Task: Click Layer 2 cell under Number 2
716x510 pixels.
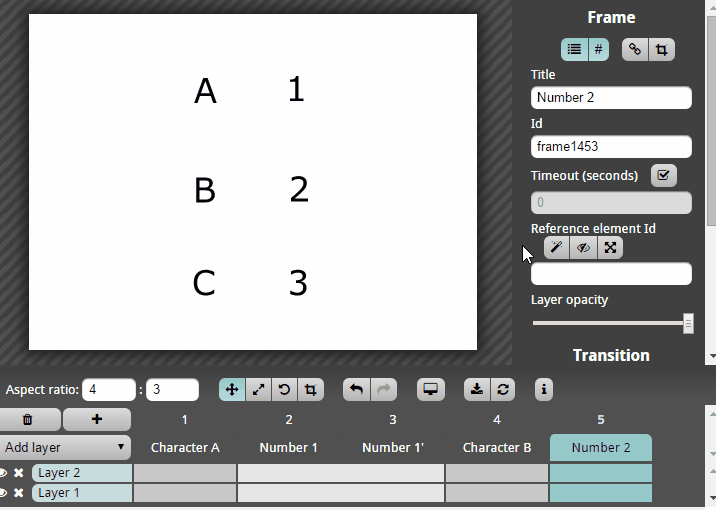Action: click(601, 473)
